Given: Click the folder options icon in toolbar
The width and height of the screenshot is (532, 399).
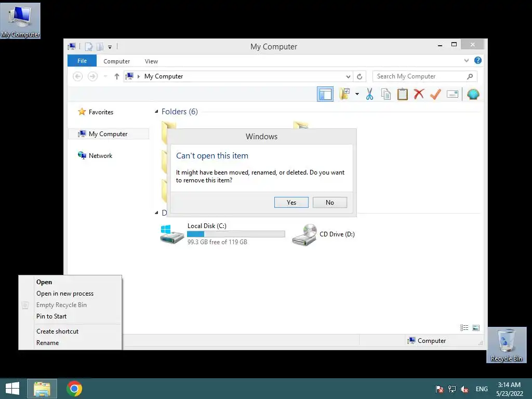Looking at the screenshot, I should [345, 94].
